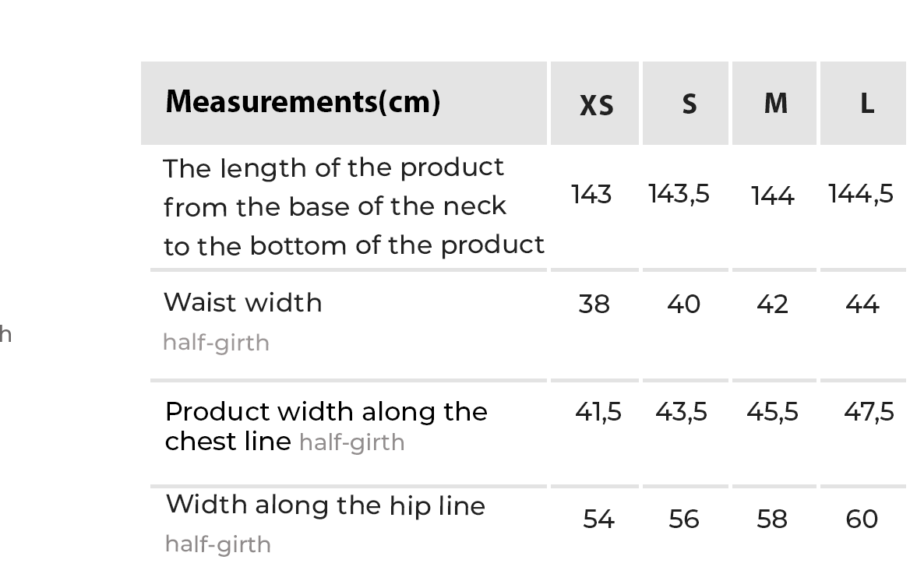Click the 143 length value for XS

[591, 195]
